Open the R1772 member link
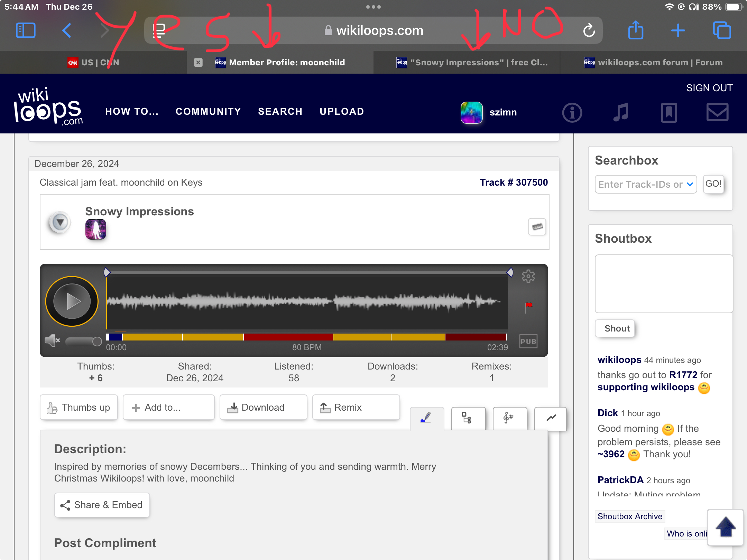This screenshot has width=747, height=560. (x=683, y=375)
